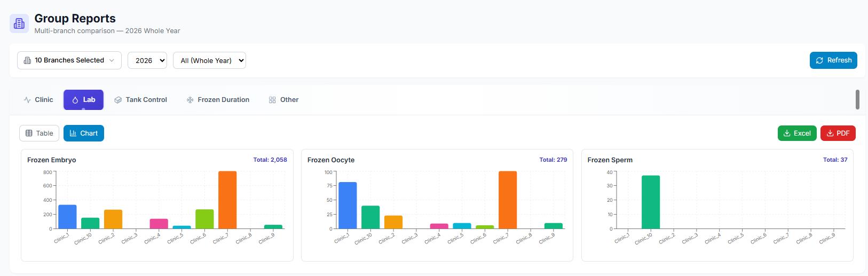Click the Total: 2,058 label
868x276 pixels.
coord(270,160)
